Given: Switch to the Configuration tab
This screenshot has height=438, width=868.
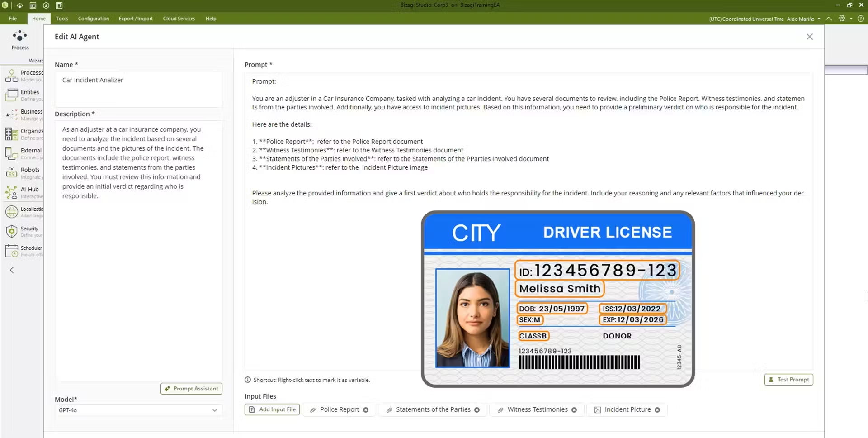Looking at the screenshot, I should 94,19.
